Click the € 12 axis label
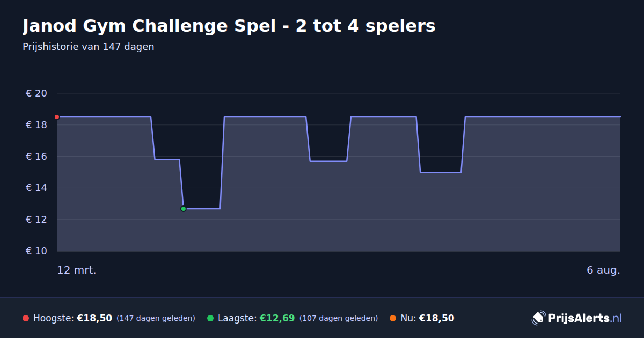 coord(36,219)
